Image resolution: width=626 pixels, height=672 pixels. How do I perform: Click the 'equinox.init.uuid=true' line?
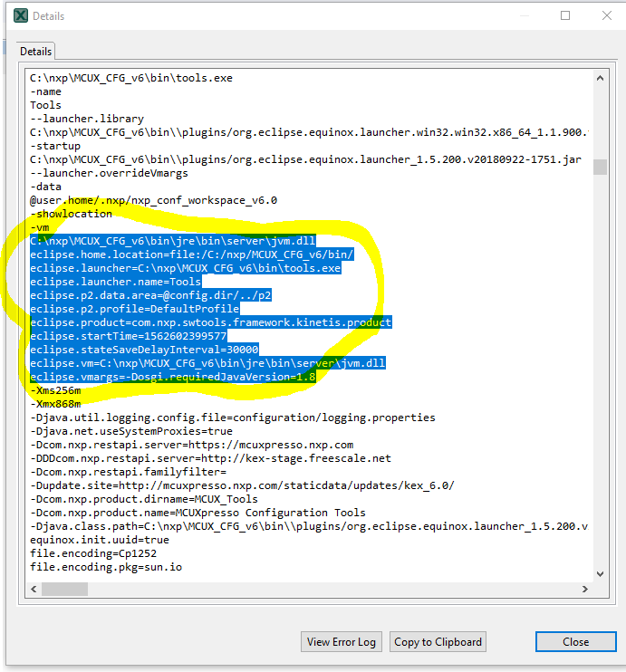(x=100, y=540)
